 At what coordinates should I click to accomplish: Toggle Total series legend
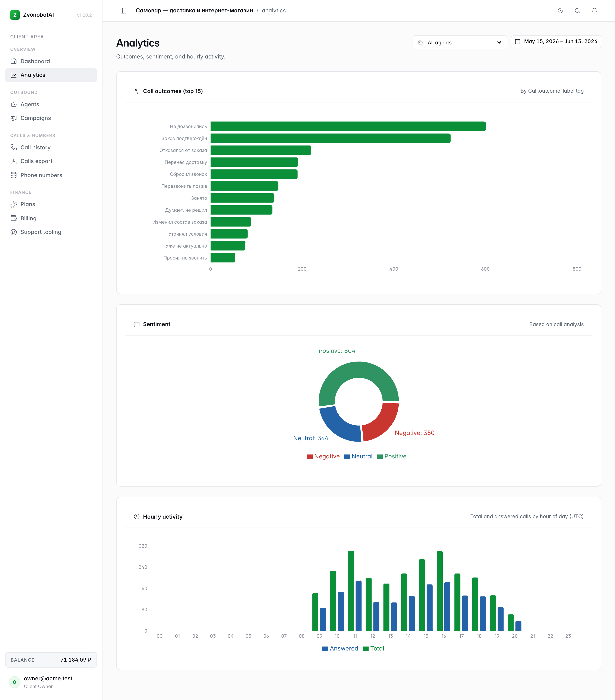(373, 649)
